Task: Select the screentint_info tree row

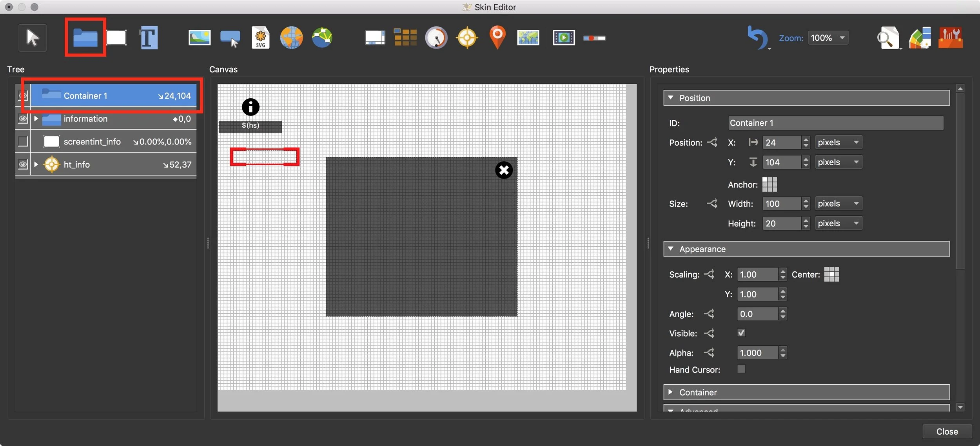Action: (114, 141)
